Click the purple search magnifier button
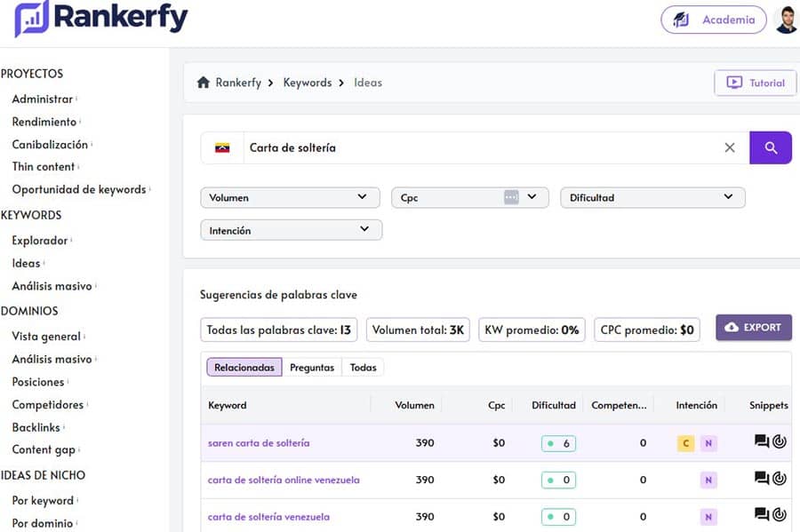The height and width of the screenshot is (532, 800). coord(770,147)
